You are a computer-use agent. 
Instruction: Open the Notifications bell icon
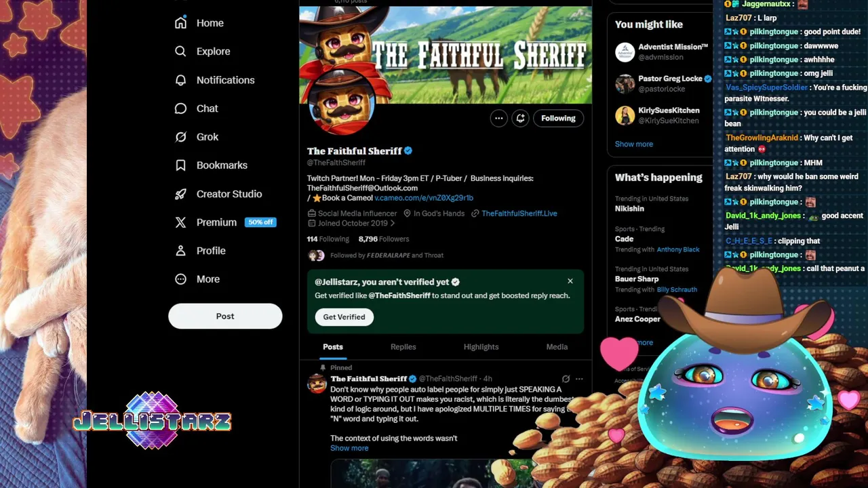(x=180, y=80)
